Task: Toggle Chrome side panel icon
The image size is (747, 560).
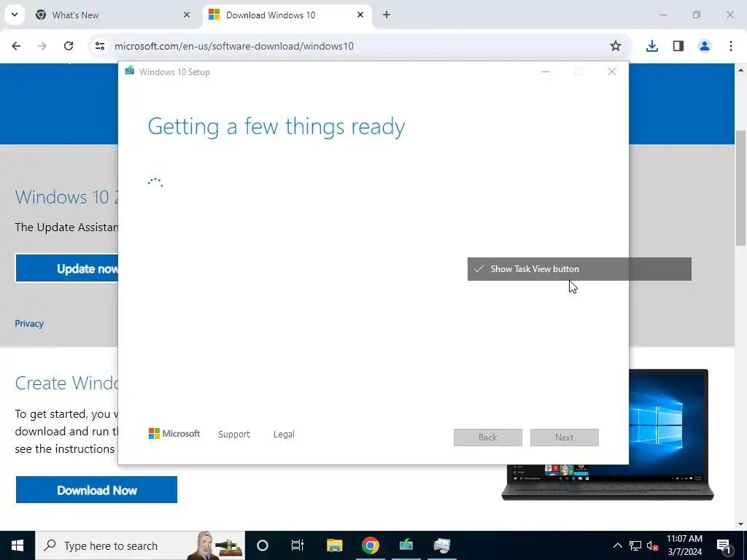Action: point(678,46)
